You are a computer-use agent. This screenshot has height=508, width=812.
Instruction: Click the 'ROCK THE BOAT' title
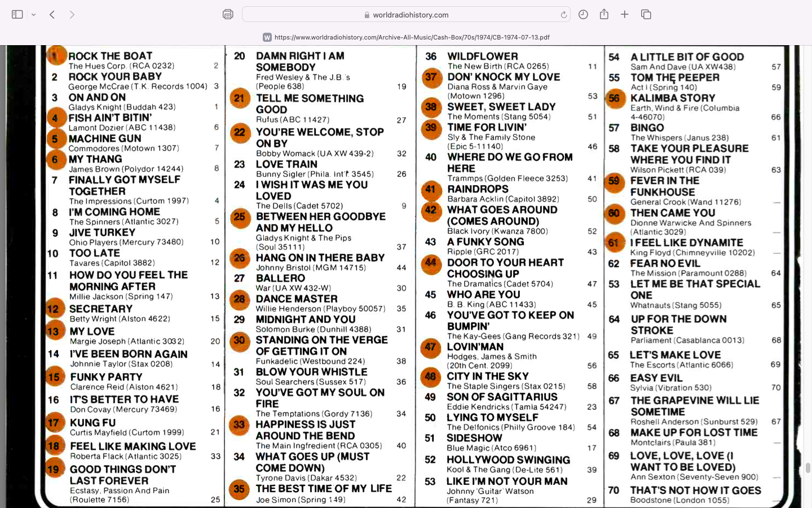coord(110,56)
